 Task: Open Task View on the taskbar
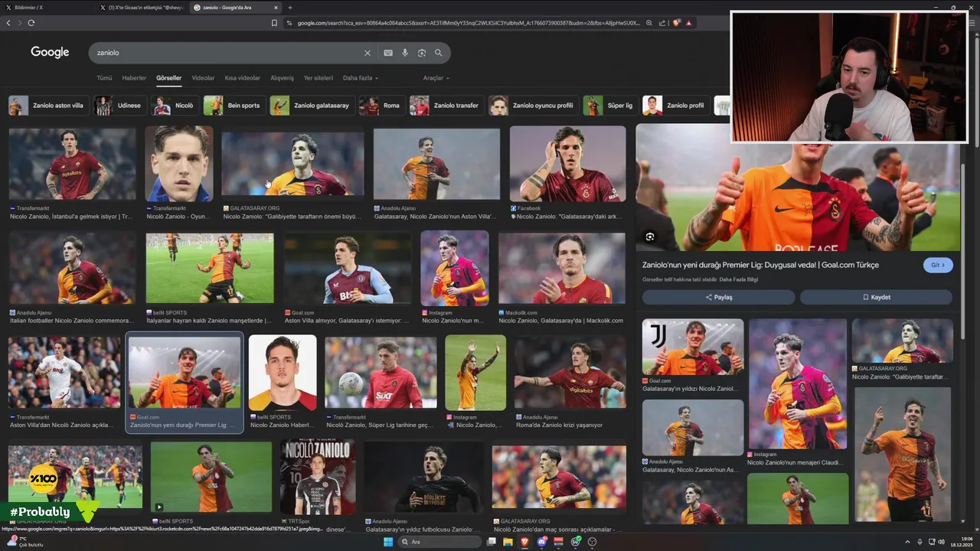tap(492, 542)
